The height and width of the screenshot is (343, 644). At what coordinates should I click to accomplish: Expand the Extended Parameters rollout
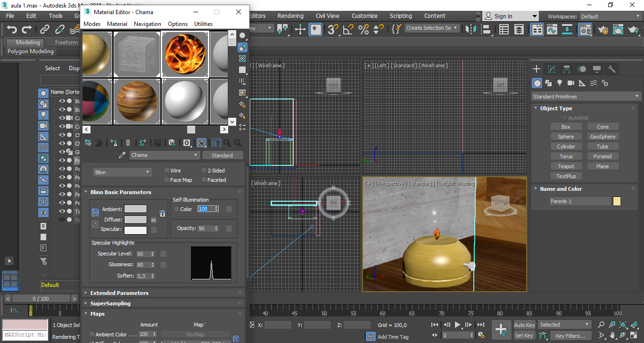[119, 293]
